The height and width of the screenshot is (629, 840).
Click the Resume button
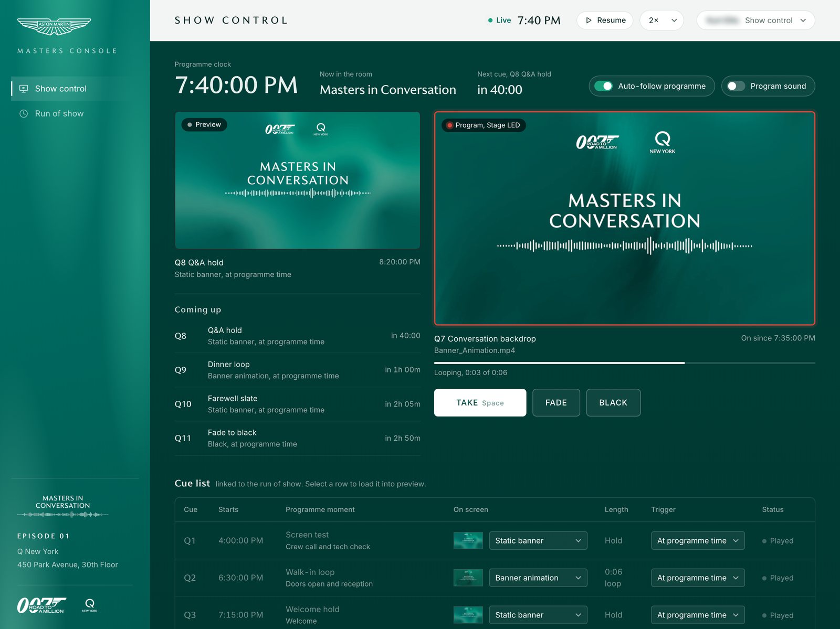605,20
